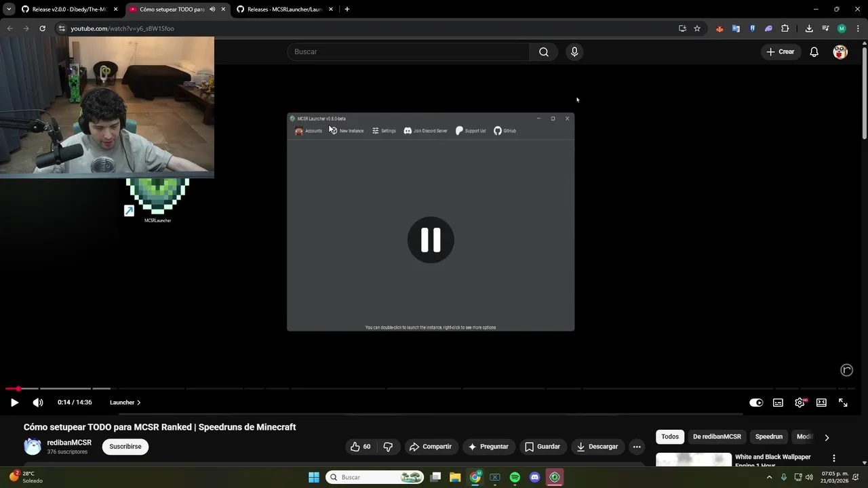Close the Cómo setupear TODO tab
This screenshot has width=868, height=488.
223,9
